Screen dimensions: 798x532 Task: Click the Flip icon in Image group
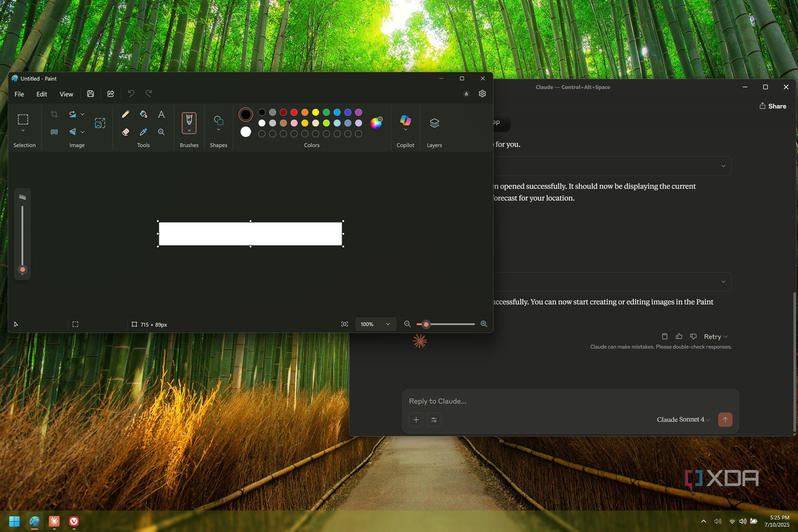pyautogui.click(x=72, y=132)
